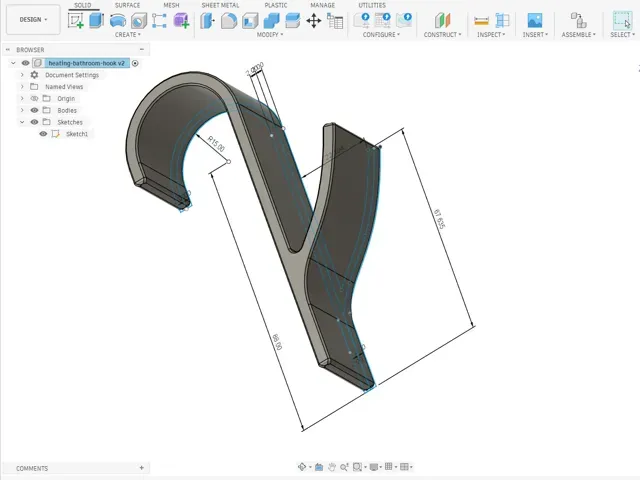Switch to the SHEET METAL tab
The image size is (640, 480).
pyautogui.click(x=220, y=5)
